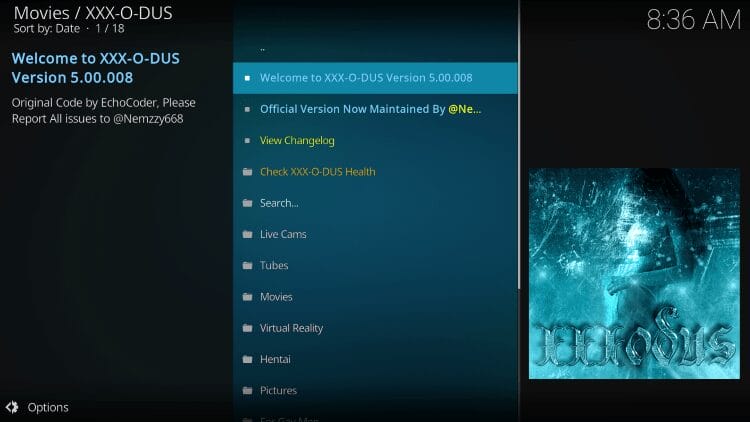Click the folder icon next to Live Cams
The height and width of the screenshot is (422, 750).
247,234
